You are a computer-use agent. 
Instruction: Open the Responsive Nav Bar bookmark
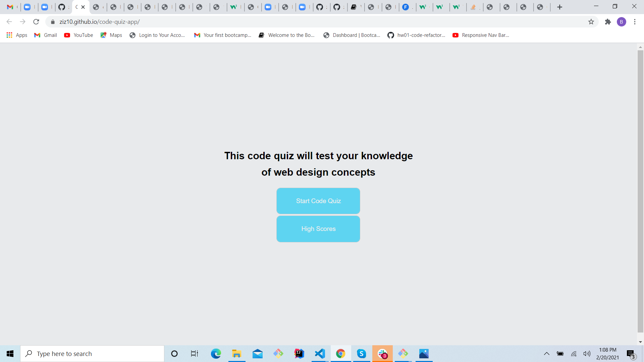481,35
